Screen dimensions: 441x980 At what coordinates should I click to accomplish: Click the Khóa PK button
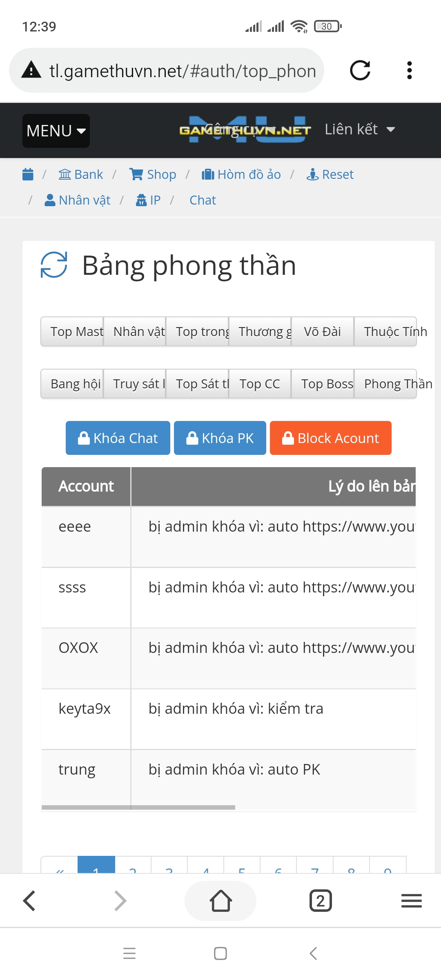[220, 438]
